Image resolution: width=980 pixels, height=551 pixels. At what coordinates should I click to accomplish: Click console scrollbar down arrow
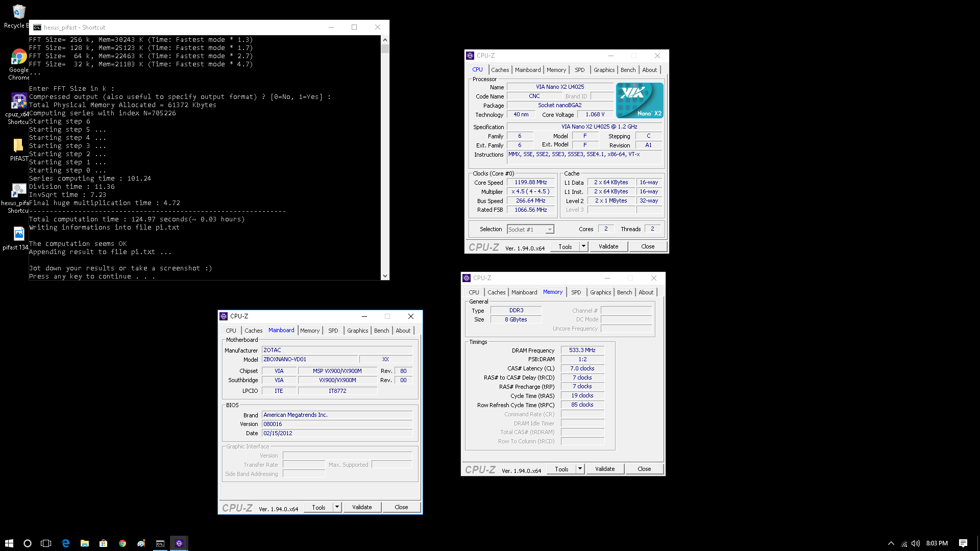pyautogui.click(x=385, y=276)
